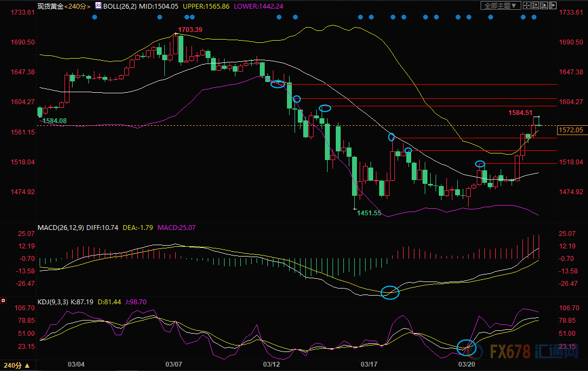
Task: Click the 03/20 date on time axis
Action: (x=466, y=364)
